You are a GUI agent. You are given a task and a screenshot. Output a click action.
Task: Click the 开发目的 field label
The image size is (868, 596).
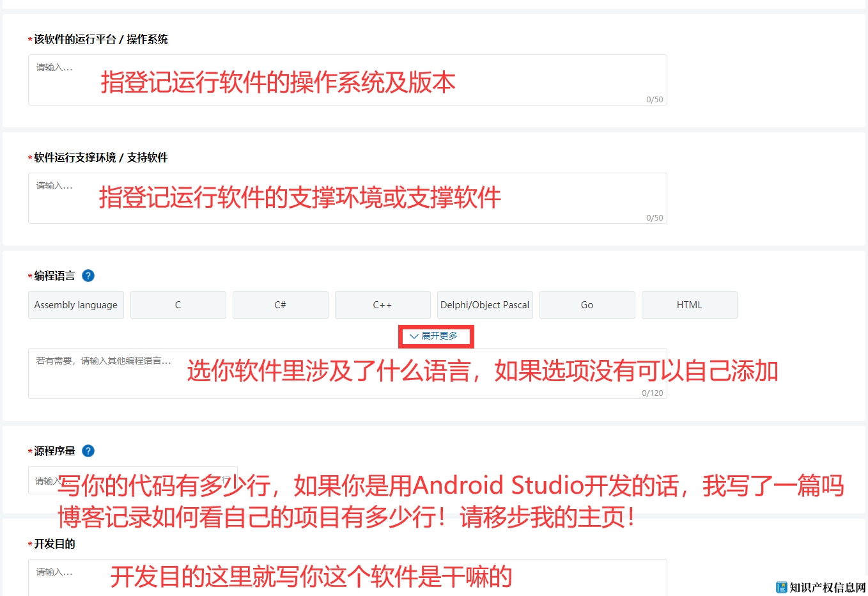[x=54, y=544]
